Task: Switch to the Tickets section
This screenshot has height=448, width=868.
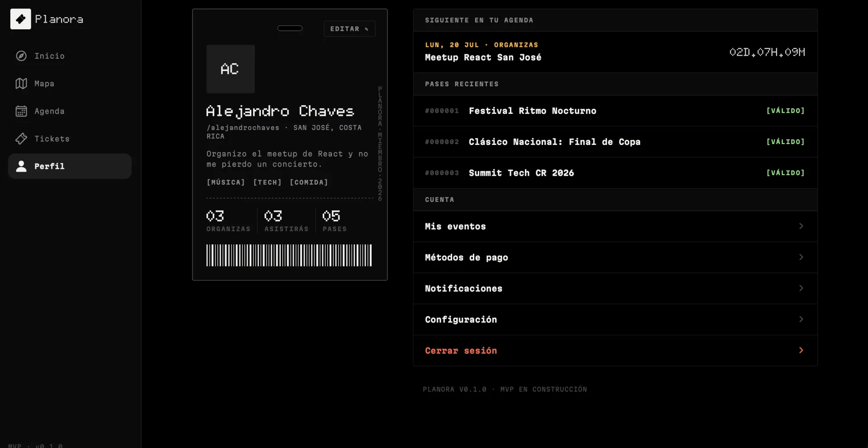Action: pos(70,139)
